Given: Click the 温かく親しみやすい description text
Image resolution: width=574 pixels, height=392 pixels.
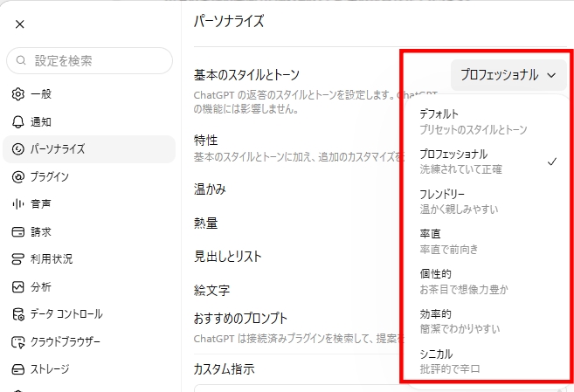Looking at the screenshot, I should 459,210.
